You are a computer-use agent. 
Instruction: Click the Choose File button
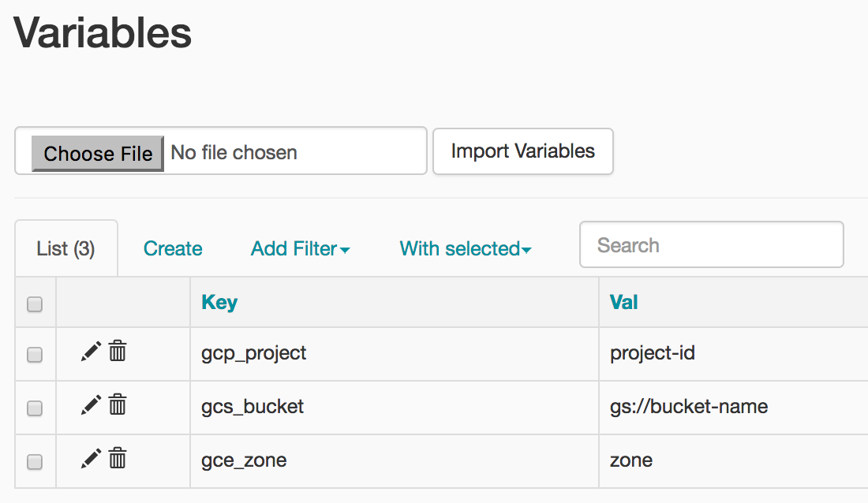click(97, 154)
